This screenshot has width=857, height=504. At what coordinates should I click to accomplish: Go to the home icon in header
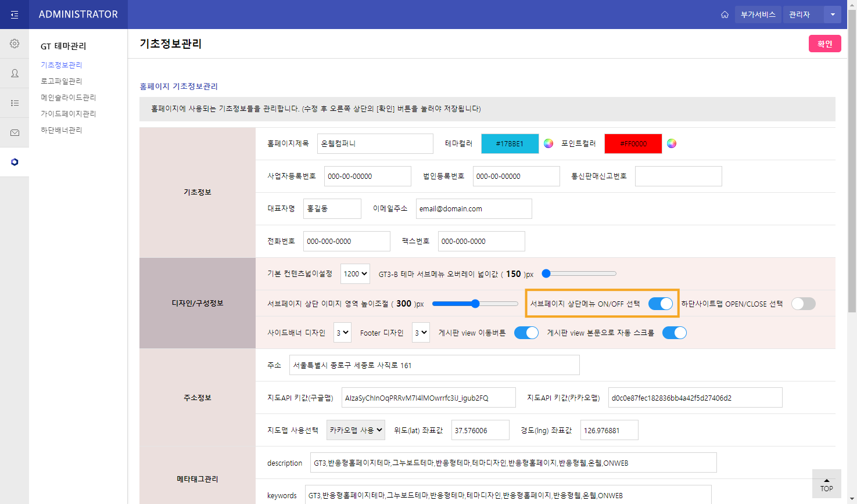point(725,15)
